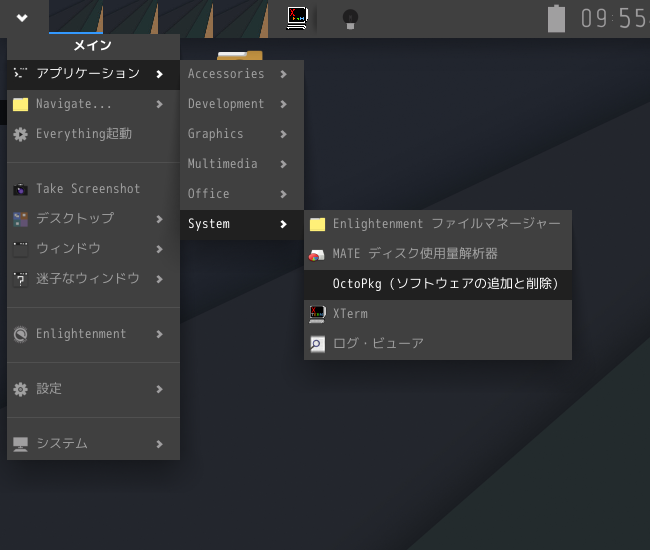
Task: Click the camera icon for Take Screenshot
Action: click(x=20, y=189)
